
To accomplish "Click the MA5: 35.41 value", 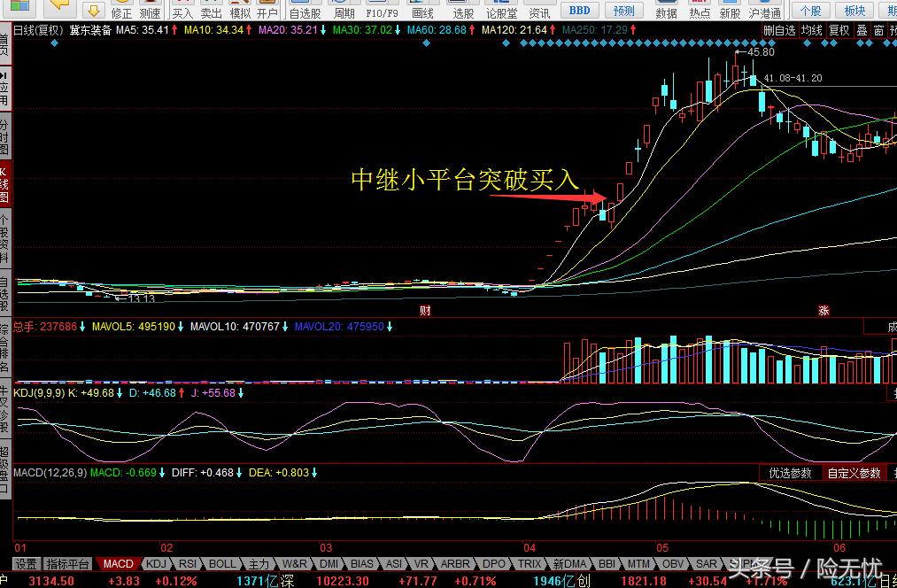I will (x=143, y=30).
